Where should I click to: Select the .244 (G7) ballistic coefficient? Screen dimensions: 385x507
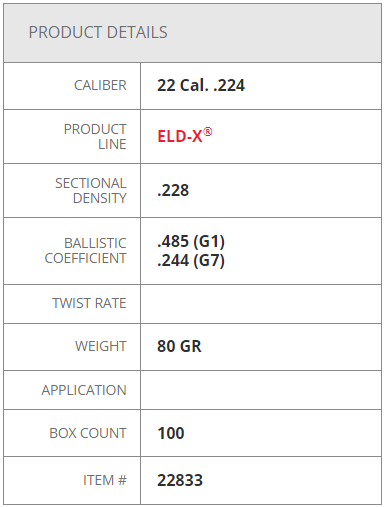click(x=191, y=261)
